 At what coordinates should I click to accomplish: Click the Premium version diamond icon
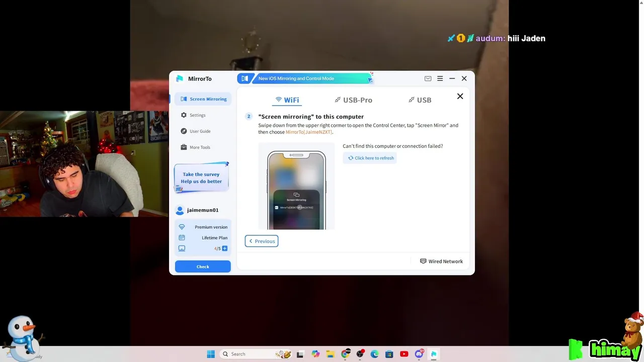click(182, 227)
